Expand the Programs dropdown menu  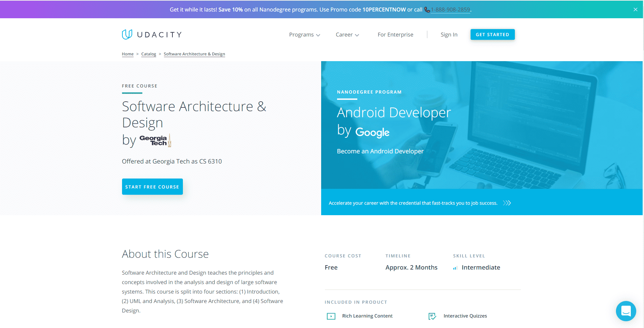pyautogui.click(x=305, y=34)
